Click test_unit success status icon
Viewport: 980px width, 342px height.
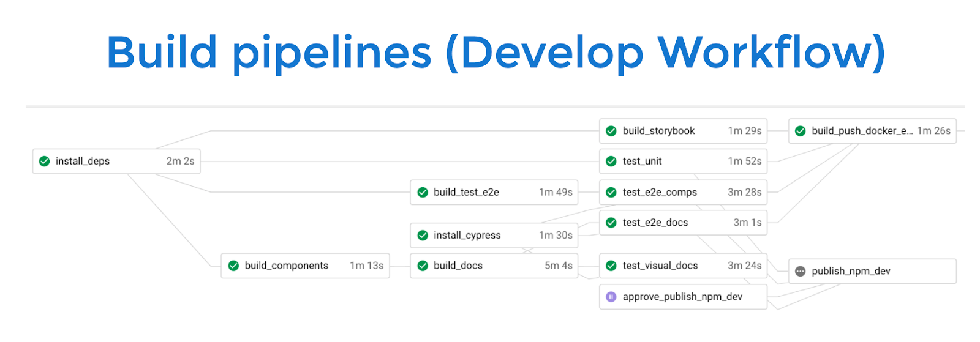pos(611,162)
